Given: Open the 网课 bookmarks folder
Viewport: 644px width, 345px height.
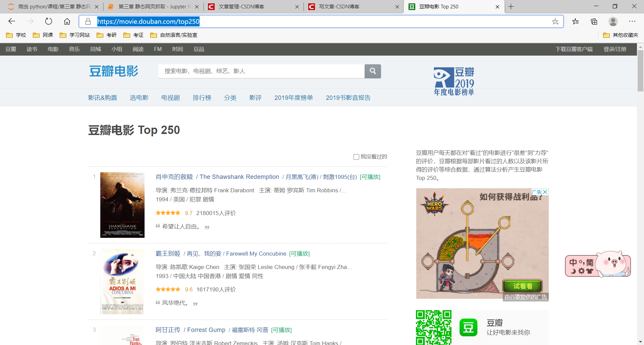Looking at the screenshot, I should 43,35.
